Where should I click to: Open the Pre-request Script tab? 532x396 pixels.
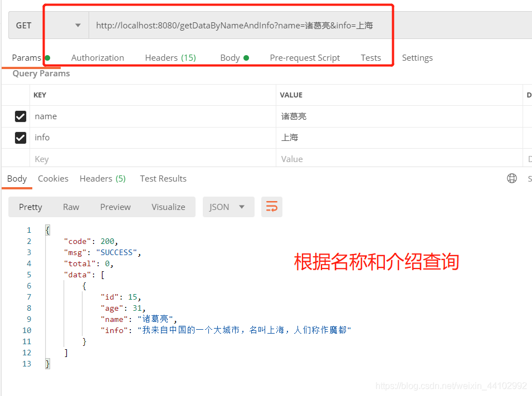(x=305, y=57)
